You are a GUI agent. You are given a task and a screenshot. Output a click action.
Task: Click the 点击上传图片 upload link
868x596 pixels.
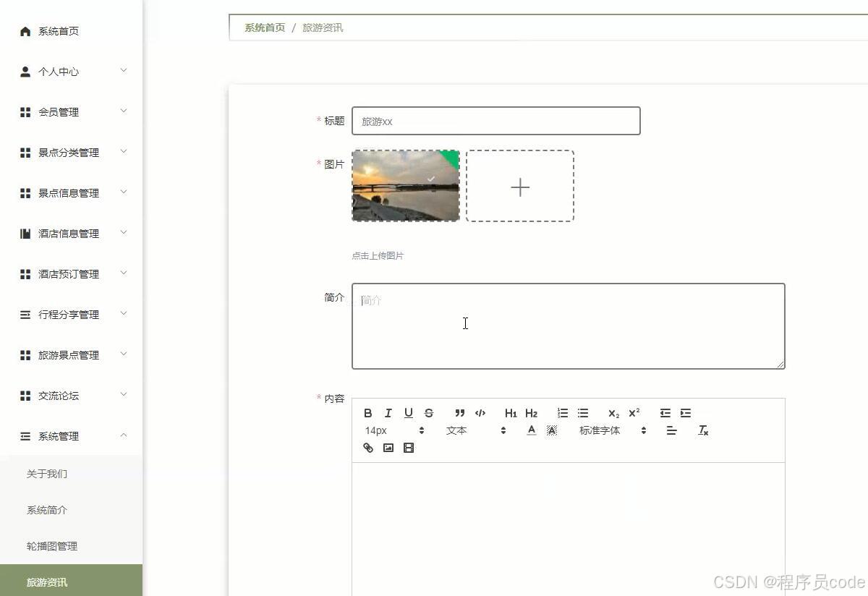tap(377, 255)
